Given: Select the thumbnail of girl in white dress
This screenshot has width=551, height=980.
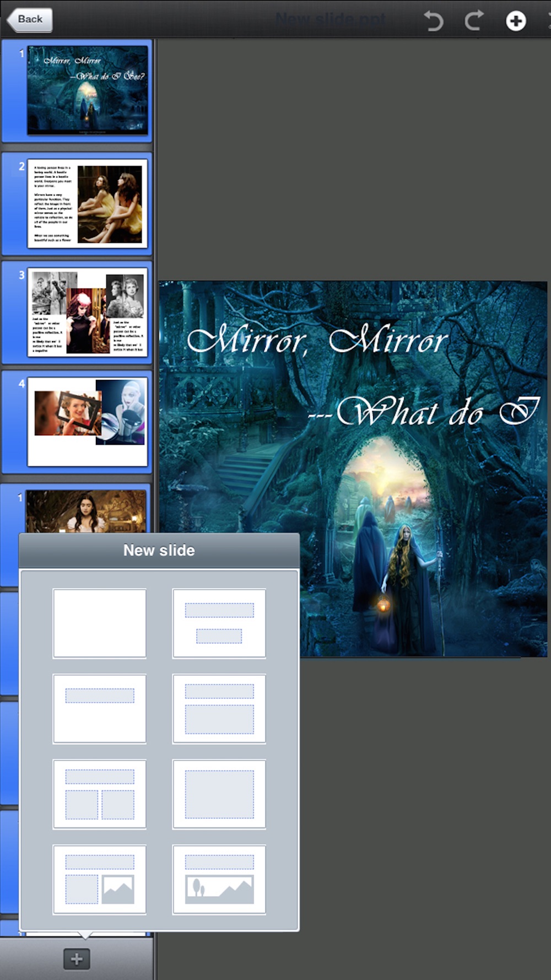Looking at the screenshot, I should coord(86,511).
